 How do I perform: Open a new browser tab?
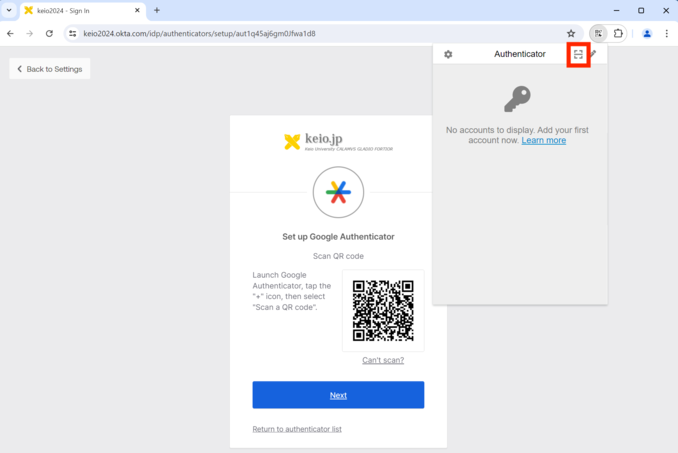point(157,10)
